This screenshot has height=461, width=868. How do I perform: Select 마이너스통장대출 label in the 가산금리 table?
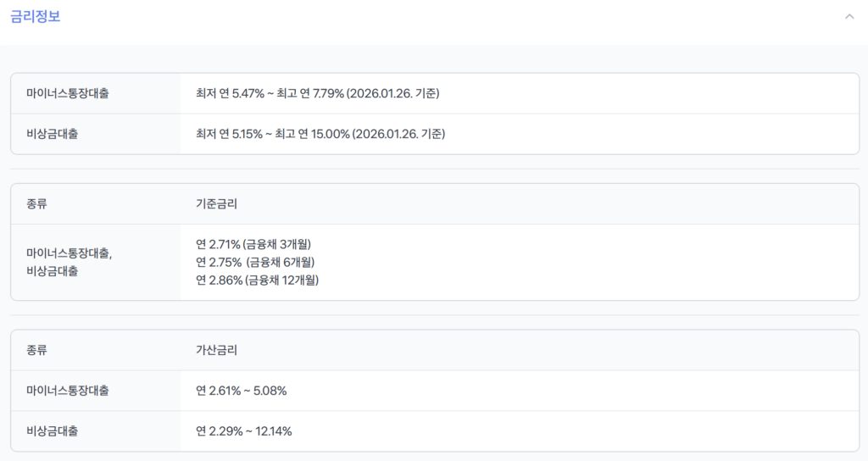point(68,391)
